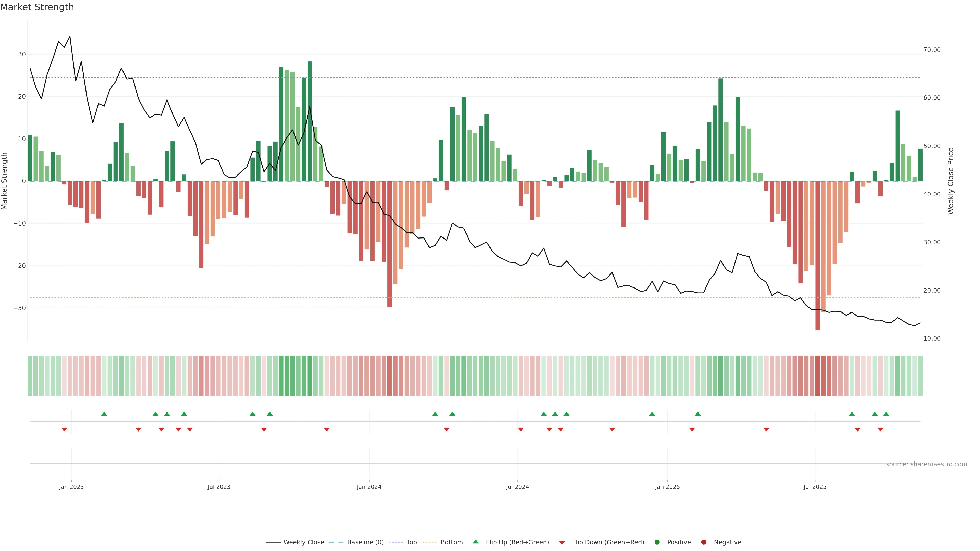Click the last red flip-down triangle marker
This screenshot has height=551, width=980.
880,429
